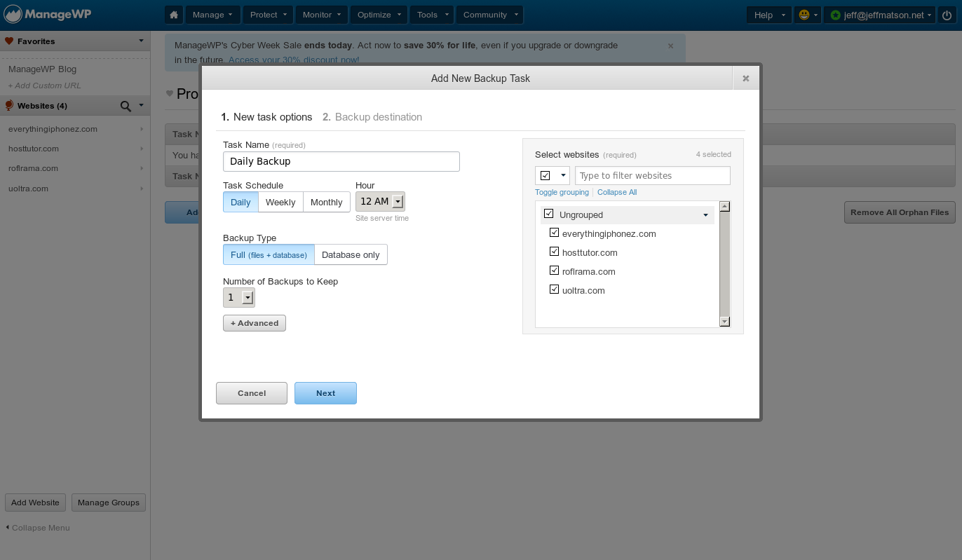Image resolution: width=962 pixels, height=560 pixels.
Task: Switch to Backup destination step
Action: click(x=372, y=117)
